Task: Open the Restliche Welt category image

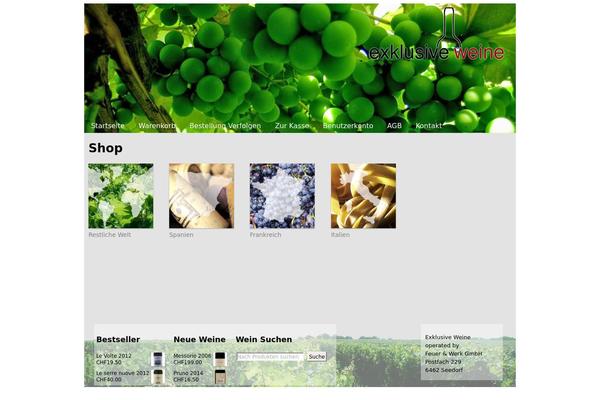Action: [121, 196]
